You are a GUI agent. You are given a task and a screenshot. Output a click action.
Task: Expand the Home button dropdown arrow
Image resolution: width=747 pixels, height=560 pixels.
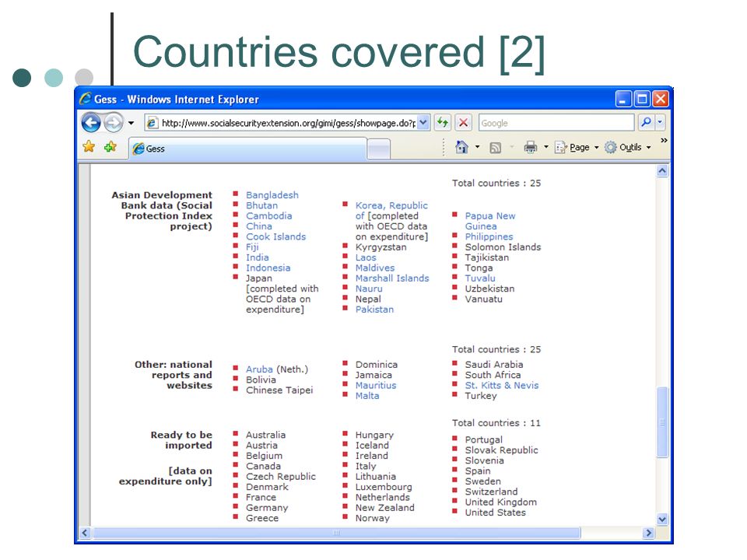(477, 147)
